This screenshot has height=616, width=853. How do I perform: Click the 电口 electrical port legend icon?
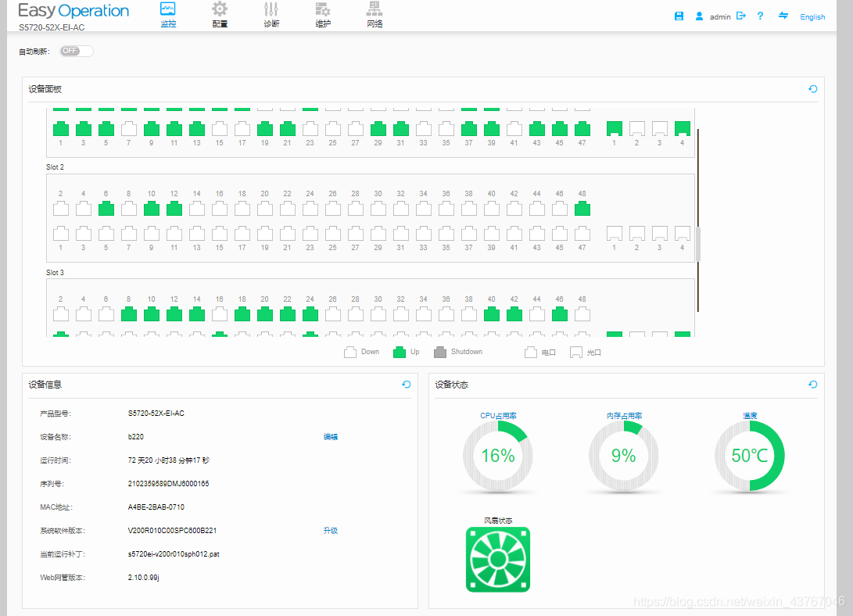pyautogui.click(x=530, y=353)
